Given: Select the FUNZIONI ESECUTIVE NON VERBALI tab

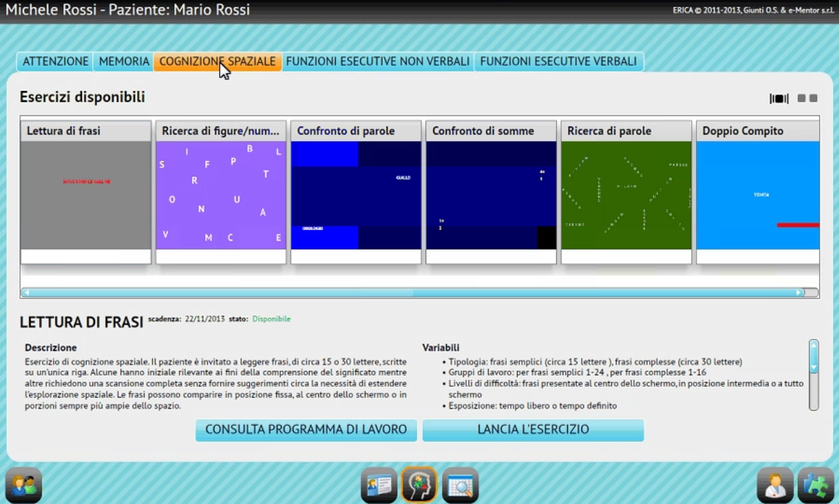Looking at the screenshot, I should coord(378,61).
